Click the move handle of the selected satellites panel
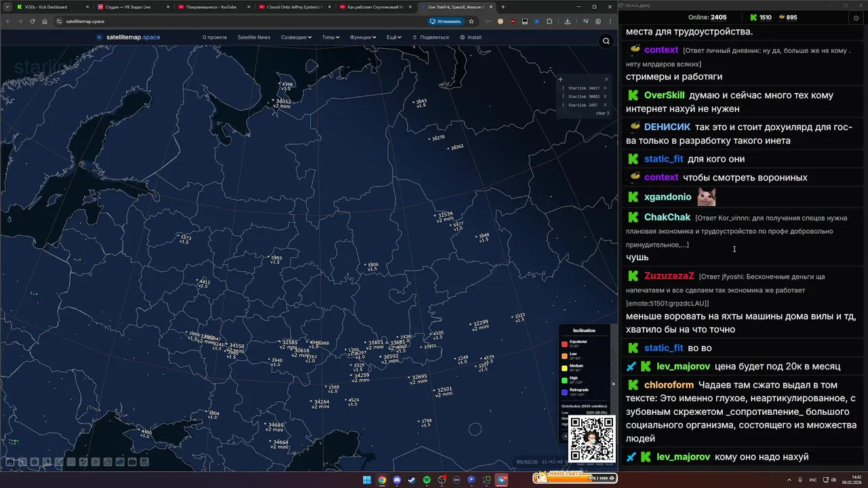This screenshot has width=868, height=488. click(560, 79)
